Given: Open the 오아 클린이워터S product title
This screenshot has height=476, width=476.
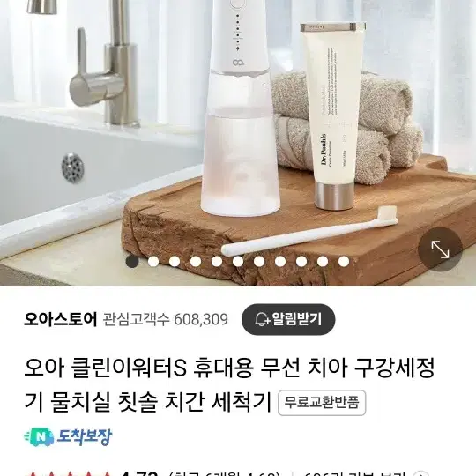Looking at the screenshot, I should pos(229,384).
